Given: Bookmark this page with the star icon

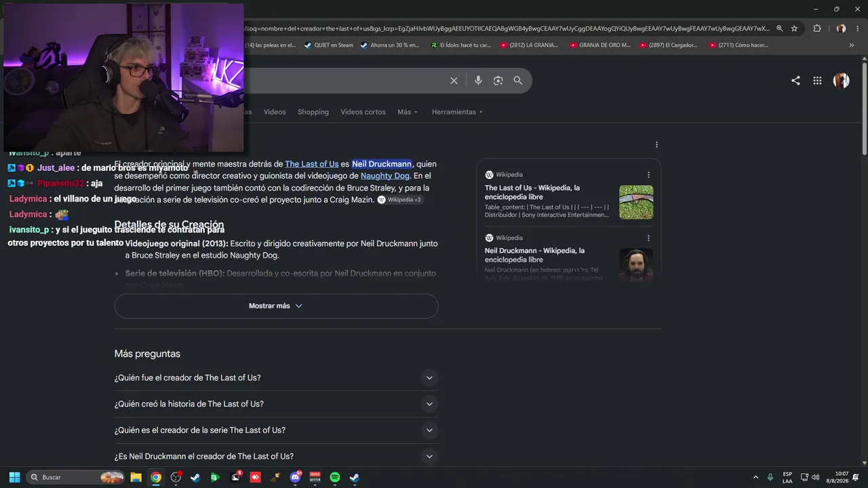Looking at the screenshot, I should coord(794,28).
